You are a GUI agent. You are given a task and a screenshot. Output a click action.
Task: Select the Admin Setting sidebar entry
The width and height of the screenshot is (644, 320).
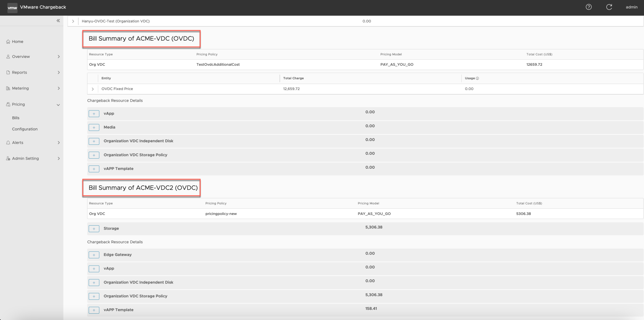coord(25,158)
